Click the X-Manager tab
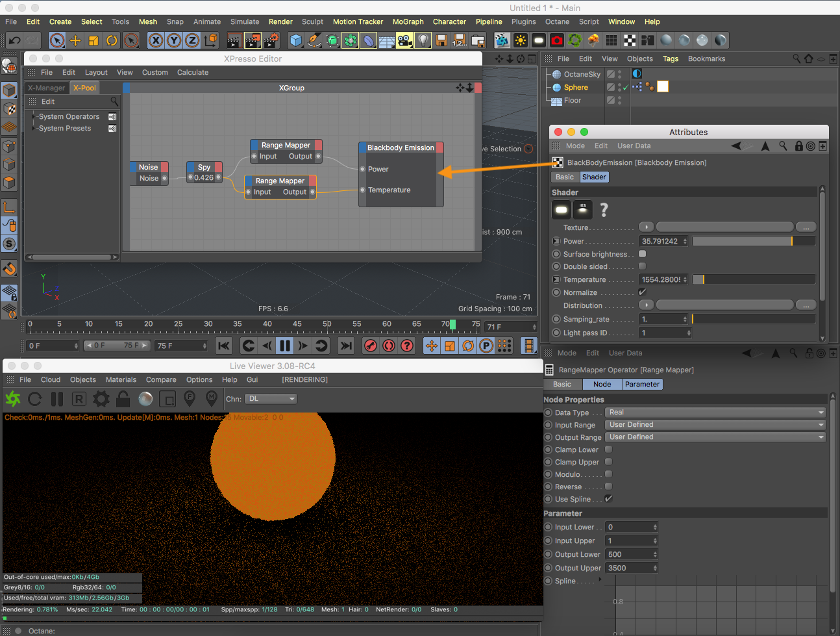Viewport: 840px width, 636px height. coord(46,88)
